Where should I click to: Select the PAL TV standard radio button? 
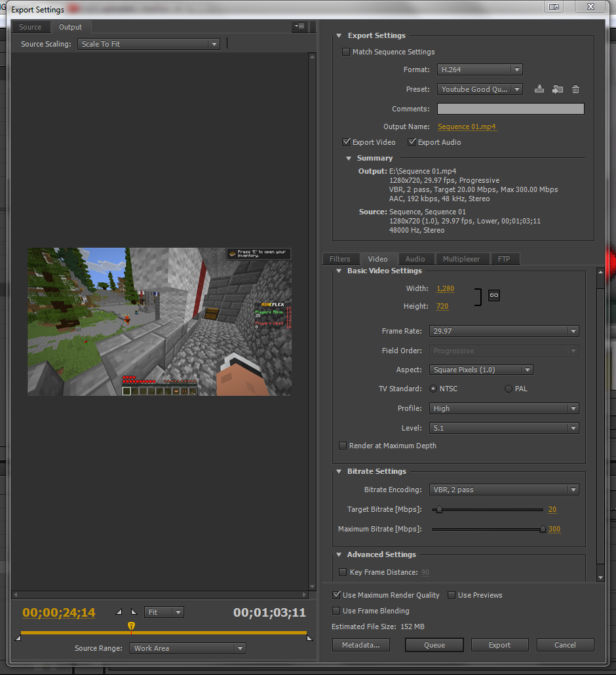(509, 389)
